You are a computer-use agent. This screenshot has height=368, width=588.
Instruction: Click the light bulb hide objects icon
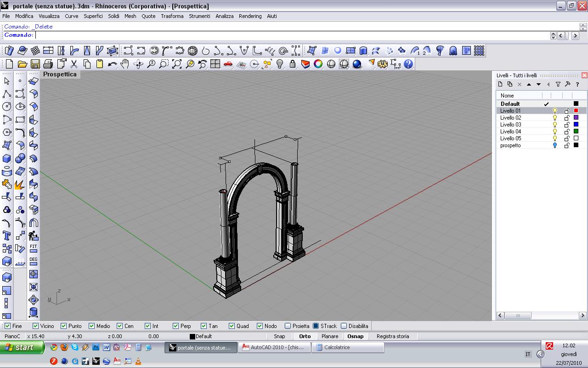coord(279,64)
